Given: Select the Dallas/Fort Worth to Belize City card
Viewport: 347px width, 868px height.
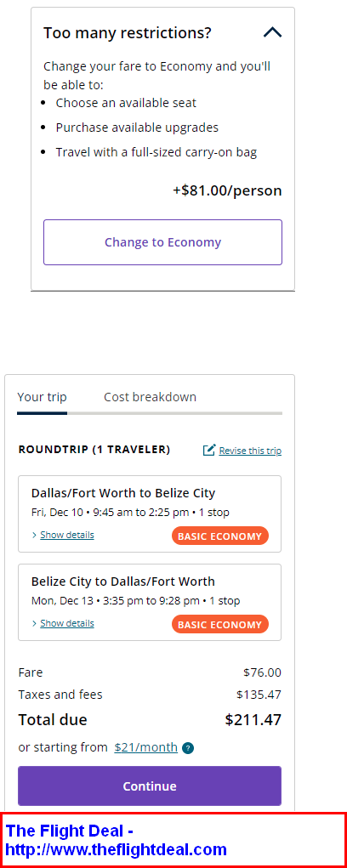Looking at the screenshot, I should [x=150, y=513].
